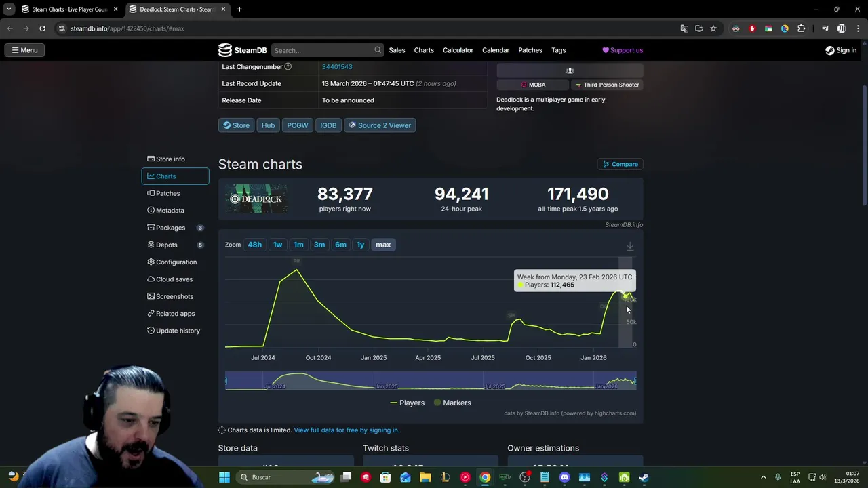
Task: Open the Chrome three-dot menu
Action: click(857, 28)
